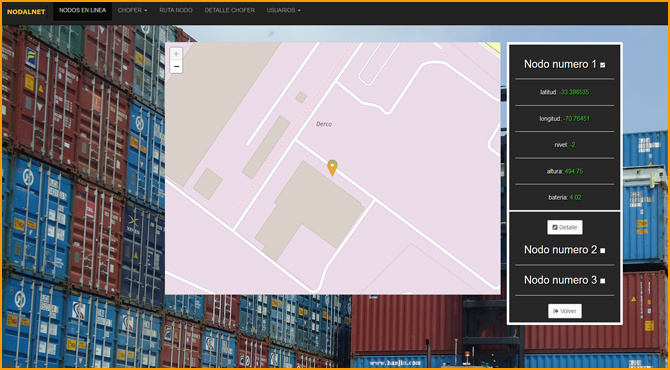
Task: Click the icon inside the Detalle button
Action: (x=555, y=227)
